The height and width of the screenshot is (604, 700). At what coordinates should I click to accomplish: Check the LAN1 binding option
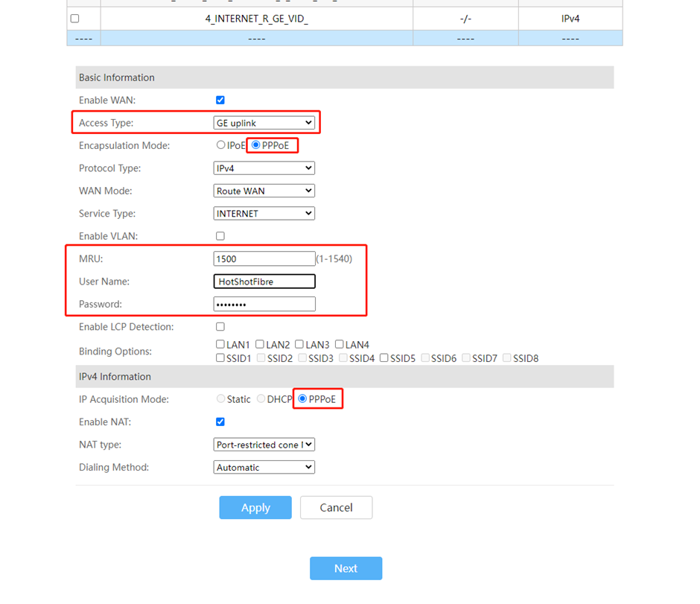click(x=220, y=344)
